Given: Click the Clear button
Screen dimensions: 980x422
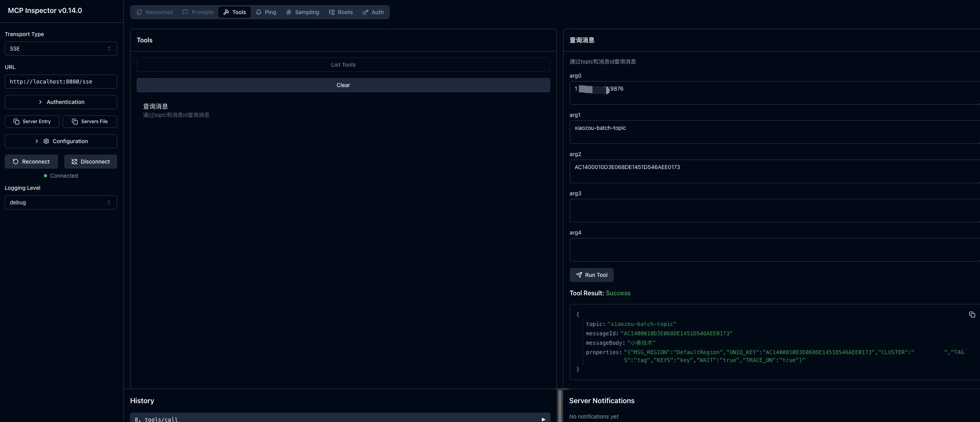Looking at the screenshot, I should tap(343, 85).
